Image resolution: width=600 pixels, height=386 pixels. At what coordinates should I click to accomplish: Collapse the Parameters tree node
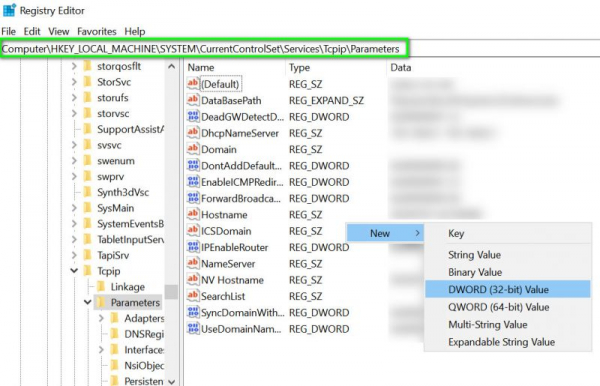88,302
